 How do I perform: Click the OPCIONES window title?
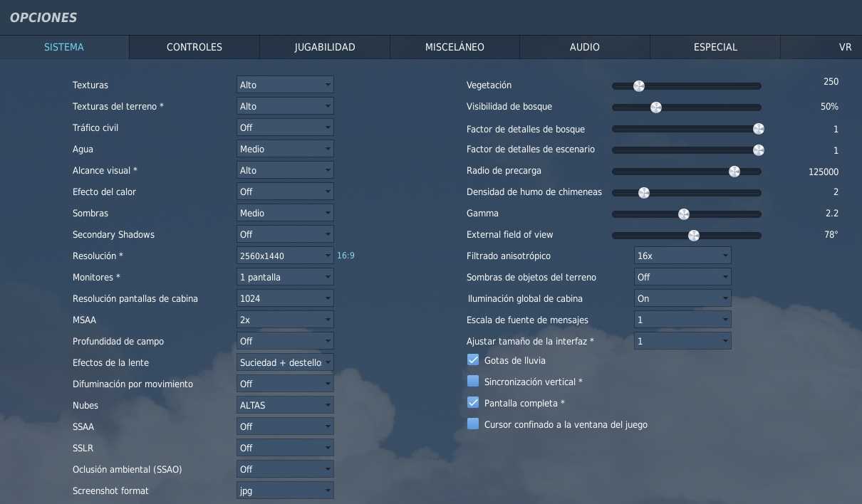pyautogui.click(x=43, y=18)
